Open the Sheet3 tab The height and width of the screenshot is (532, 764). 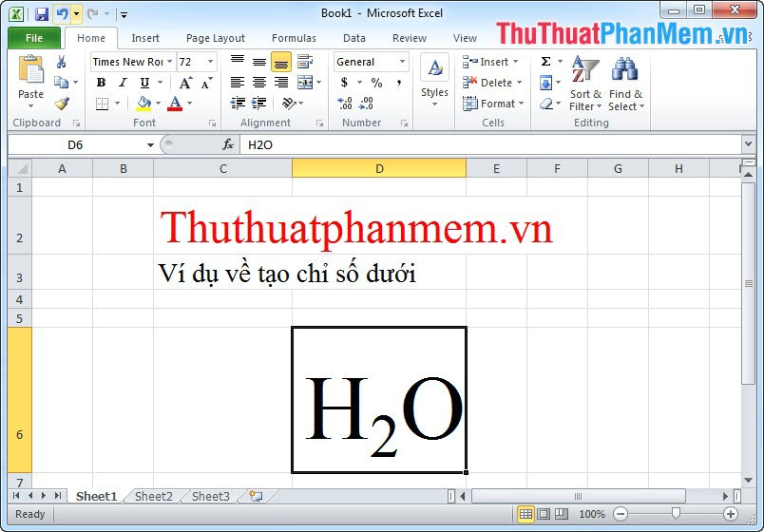[211, 497]
